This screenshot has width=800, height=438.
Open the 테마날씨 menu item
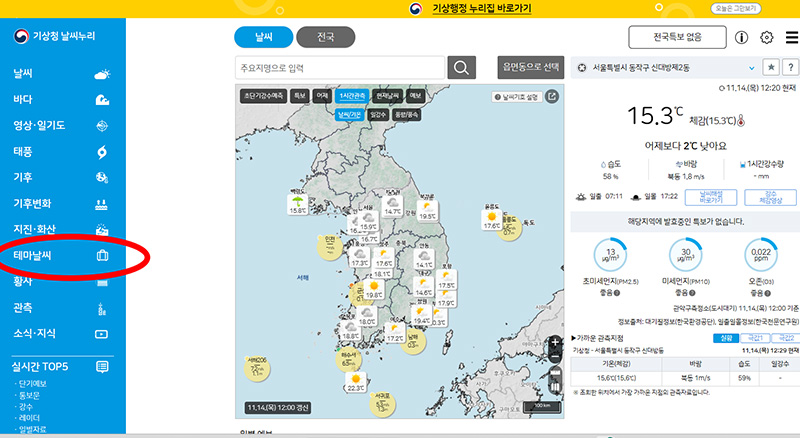(x=32, y=255)
